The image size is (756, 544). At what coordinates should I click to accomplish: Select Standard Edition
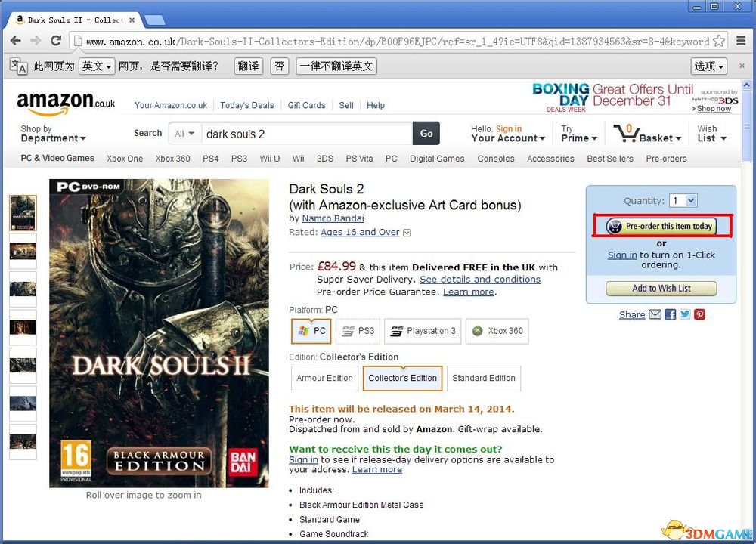tap(484, 379)
